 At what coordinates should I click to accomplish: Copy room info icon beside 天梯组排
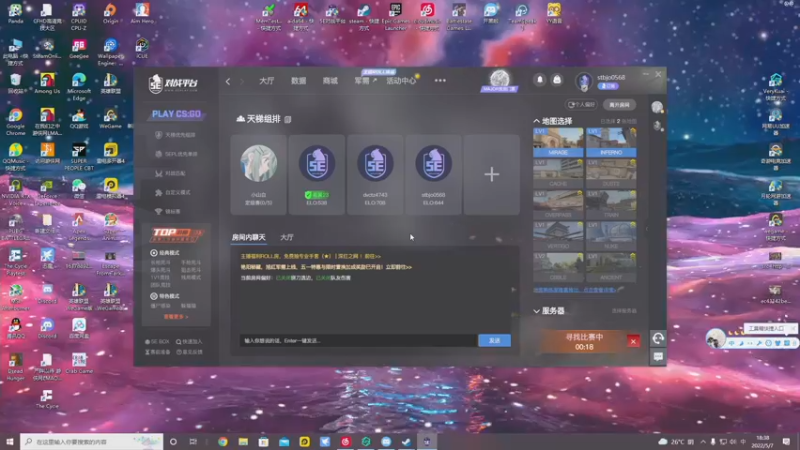coord(288,119)
